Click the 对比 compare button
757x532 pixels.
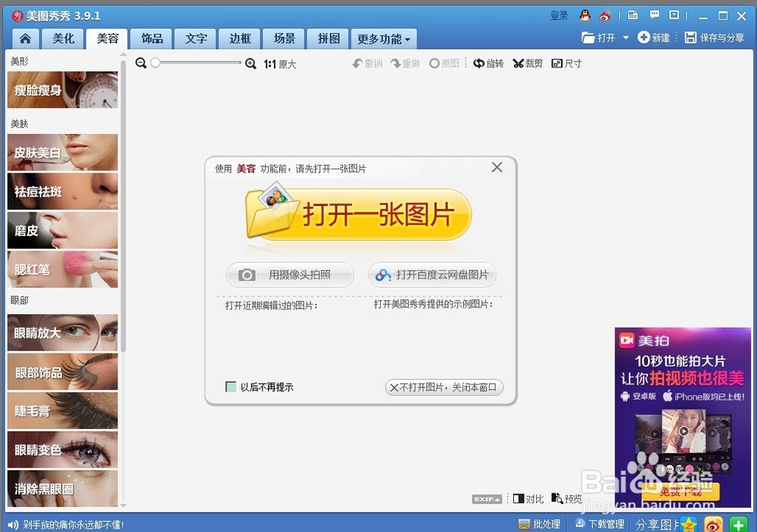coord(528,499)
